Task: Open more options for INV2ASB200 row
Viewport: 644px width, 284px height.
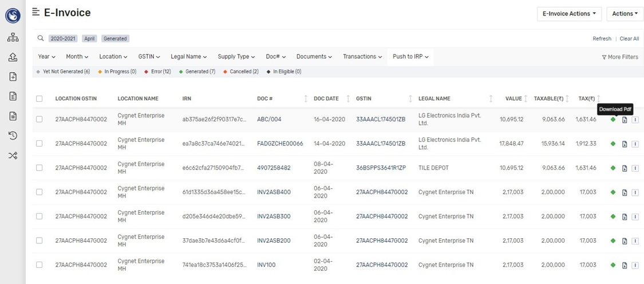Action: pyautogui.click(x=635, y=241)
